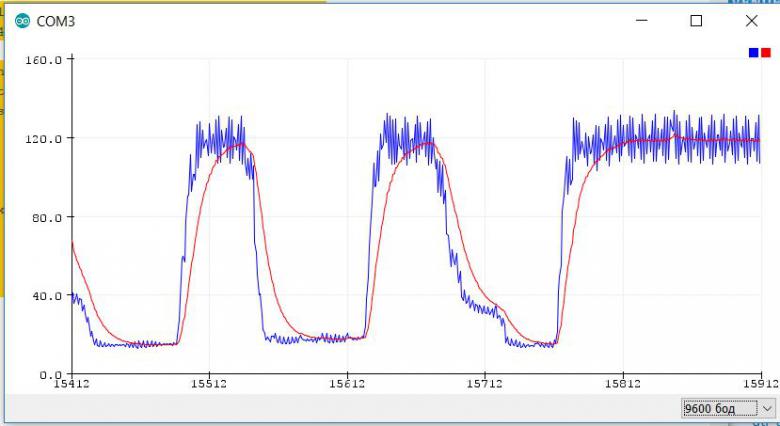Open the 9600 baud rate dropdown
The width and height of the screenshot is (780, 426).
pyautogui.click(x=727, y=409)
